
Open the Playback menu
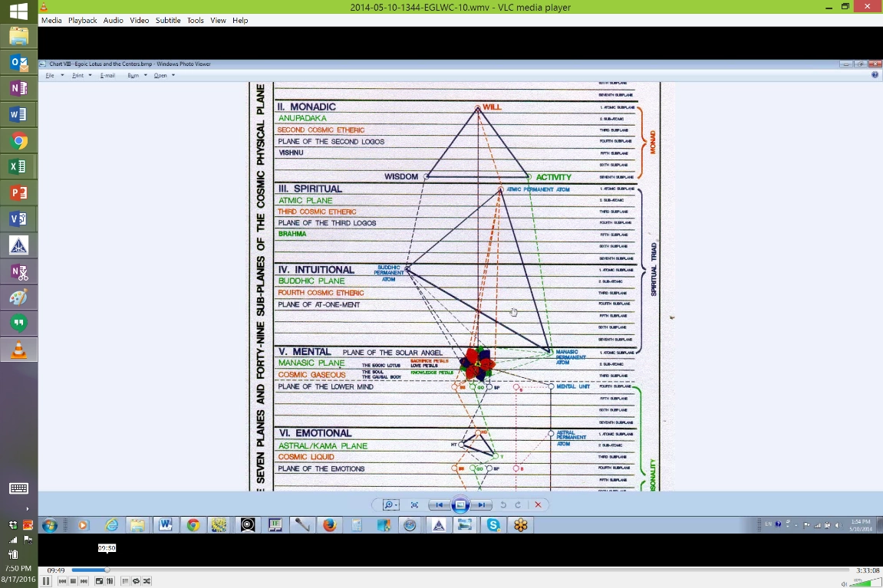coord(83,20)
